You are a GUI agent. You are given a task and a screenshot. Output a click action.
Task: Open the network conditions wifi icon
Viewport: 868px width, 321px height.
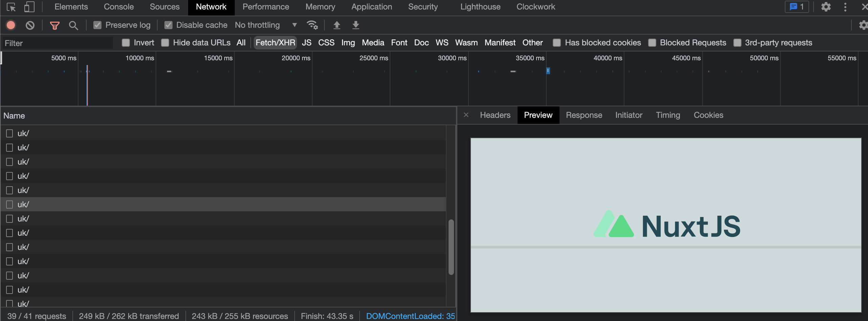[312, 25]
